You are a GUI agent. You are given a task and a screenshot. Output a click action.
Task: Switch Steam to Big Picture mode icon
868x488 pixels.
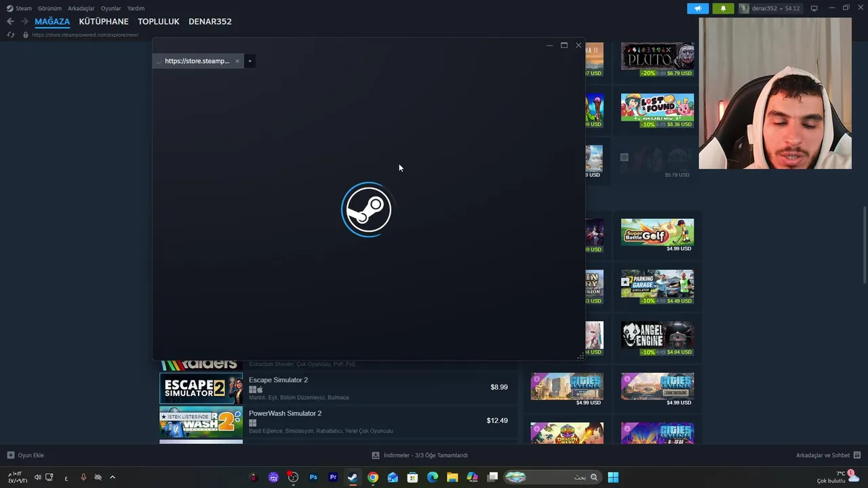pos(814,8)
